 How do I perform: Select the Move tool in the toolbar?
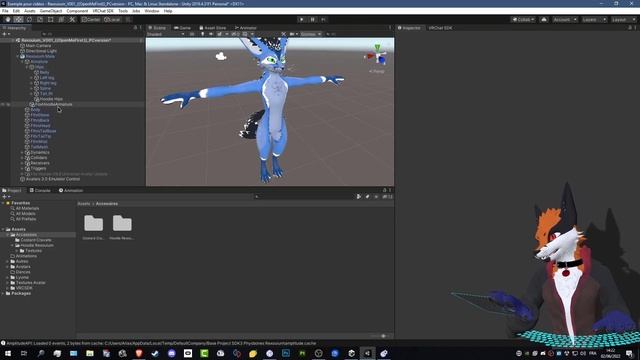18,19
